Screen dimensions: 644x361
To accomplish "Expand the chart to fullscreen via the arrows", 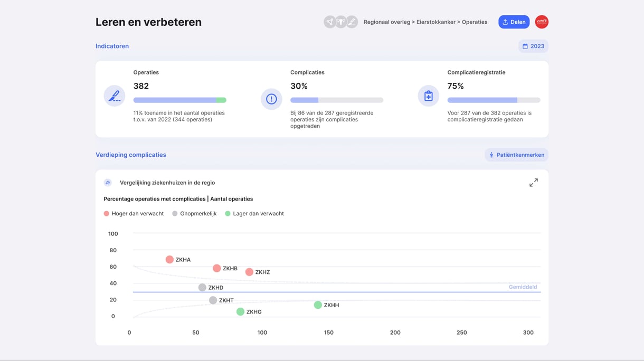I will pos(534,182).
